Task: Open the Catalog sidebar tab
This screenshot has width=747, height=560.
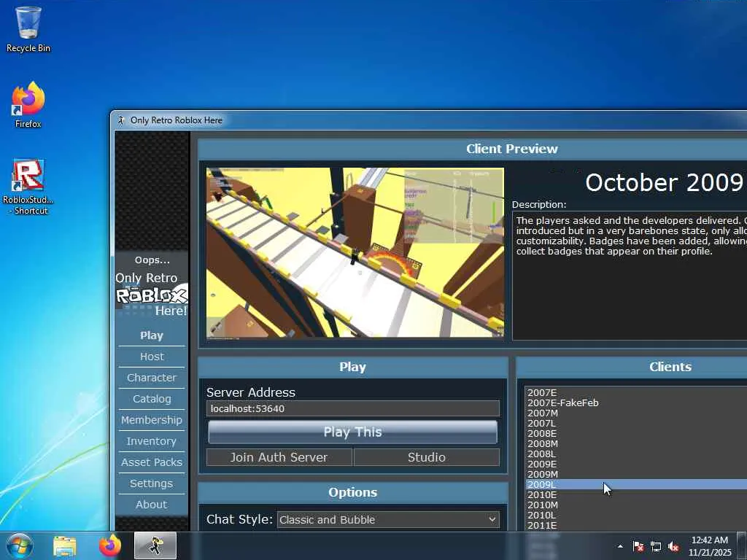Action: tap(152, 399)
